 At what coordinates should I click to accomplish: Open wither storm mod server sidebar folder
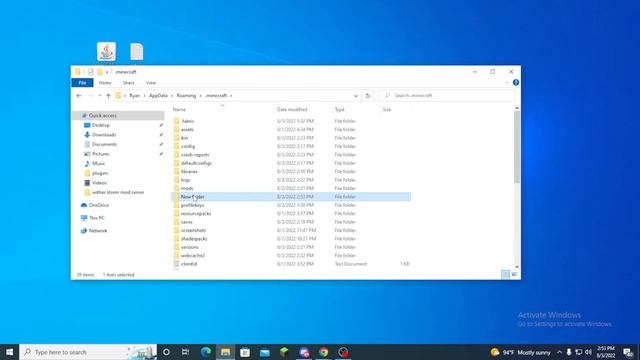[x=118, y=192]
